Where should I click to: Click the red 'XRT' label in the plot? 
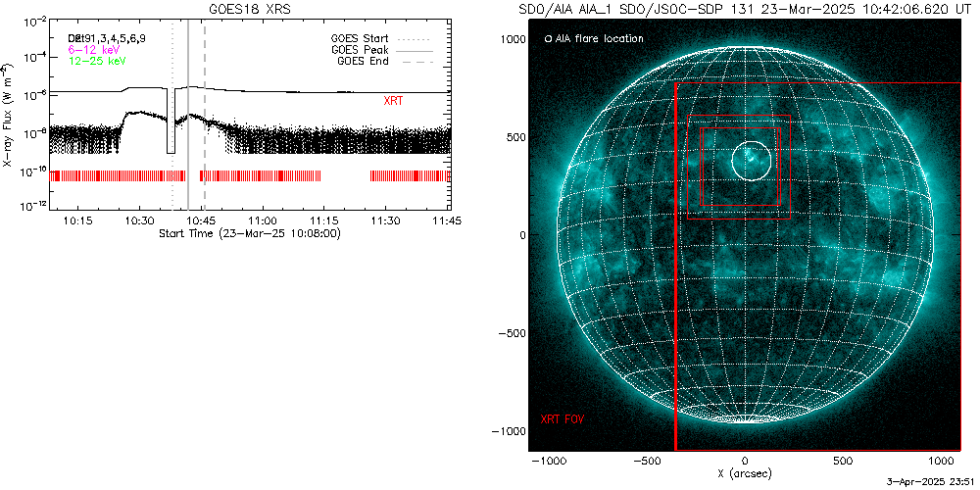click(x=393, y=101)
